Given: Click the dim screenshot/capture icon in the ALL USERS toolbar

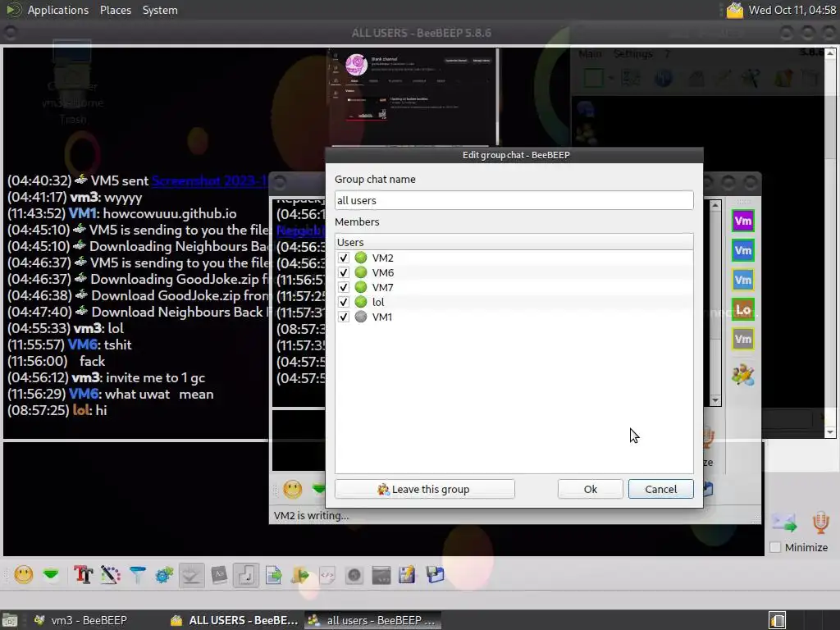Looking at the screenshot, I should click(354, 575).
